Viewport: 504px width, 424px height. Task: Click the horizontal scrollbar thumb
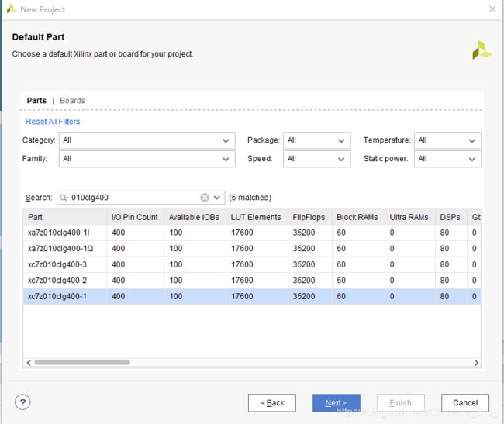(x=82, y=362)
